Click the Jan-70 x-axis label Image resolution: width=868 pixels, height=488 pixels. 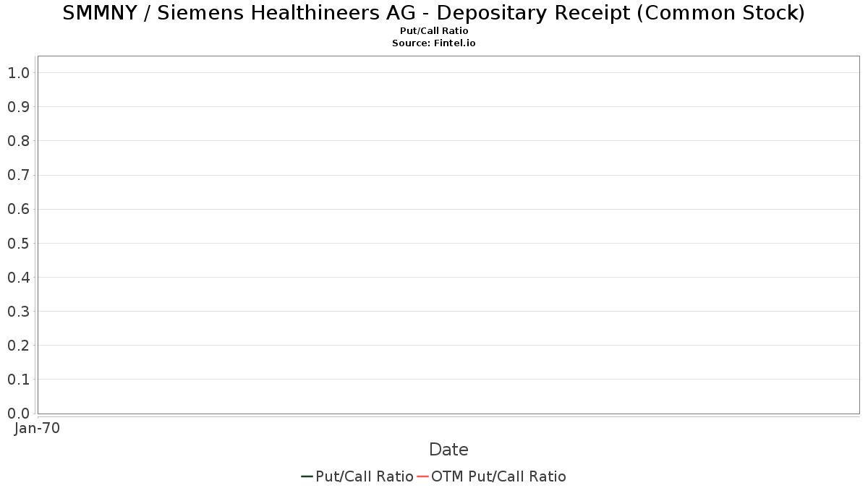(37, 428)
